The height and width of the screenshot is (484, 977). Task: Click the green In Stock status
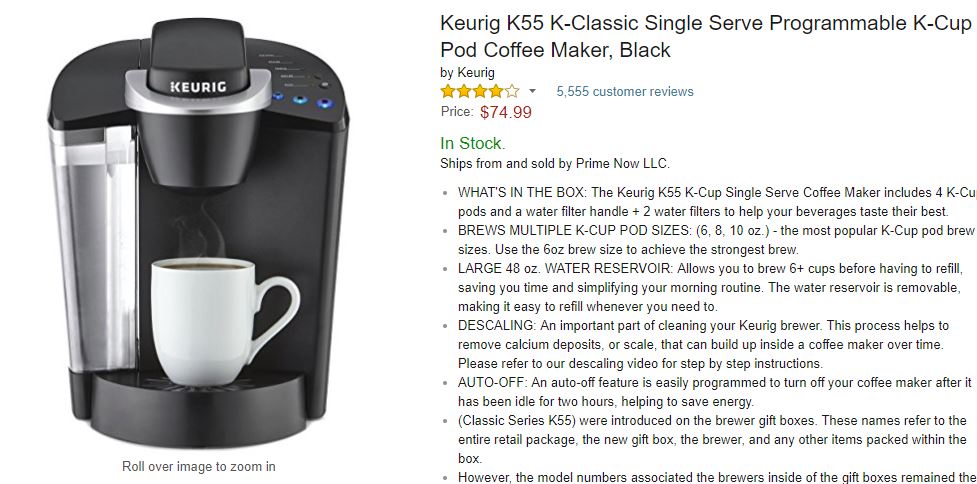pos(472,144)
